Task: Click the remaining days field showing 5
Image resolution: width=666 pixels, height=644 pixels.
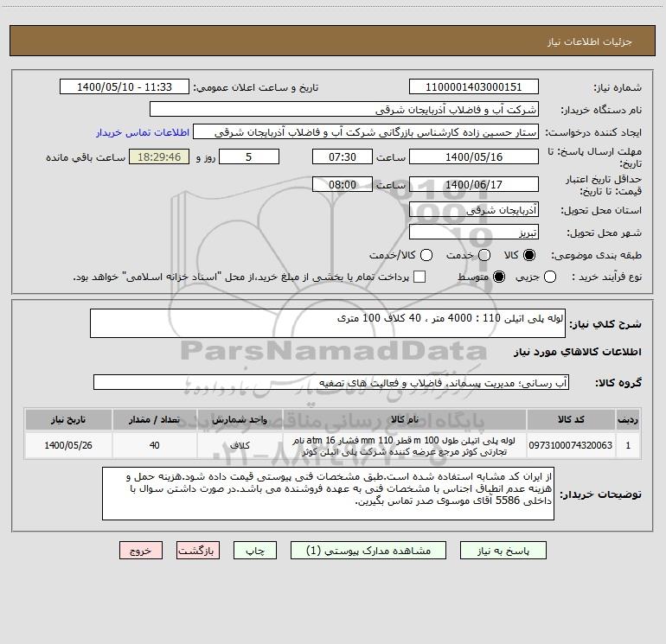Action: point(249,156)
